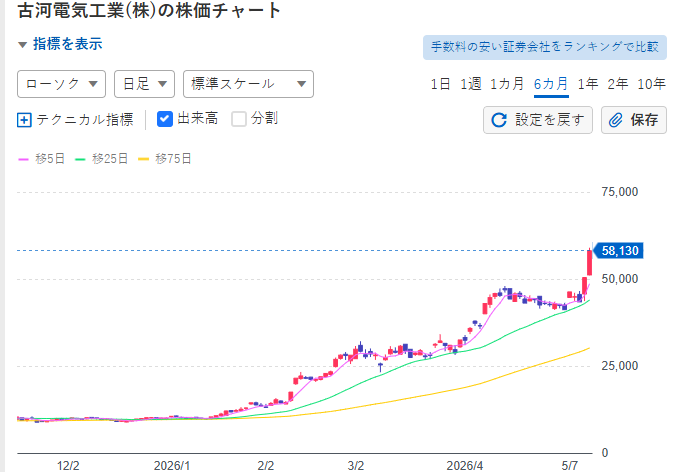The image size is (677, 472).
Task: Click the 移25日 legend entry
Action: pyautogui.click(x=101, y=159)
